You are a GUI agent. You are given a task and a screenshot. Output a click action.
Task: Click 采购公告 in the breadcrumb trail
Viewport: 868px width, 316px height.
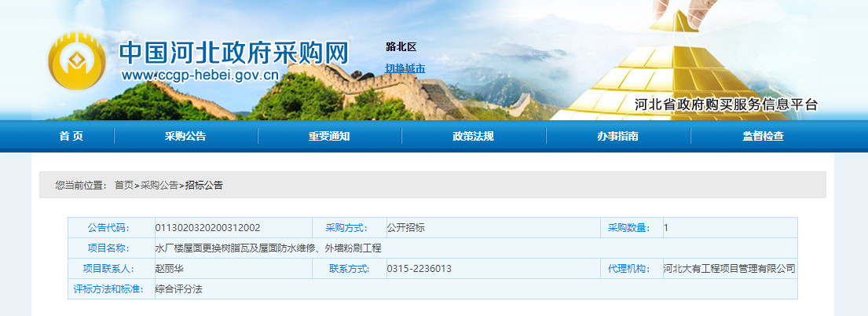point(159,186)
